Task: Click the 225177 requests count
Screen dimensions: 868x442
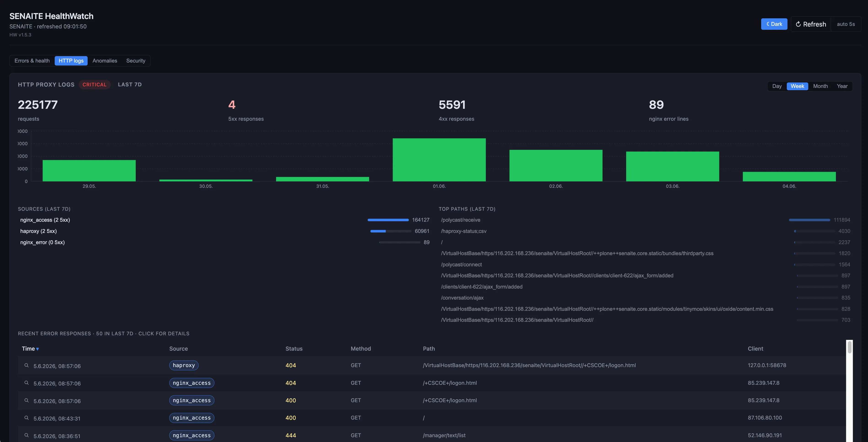Action: 38,105
